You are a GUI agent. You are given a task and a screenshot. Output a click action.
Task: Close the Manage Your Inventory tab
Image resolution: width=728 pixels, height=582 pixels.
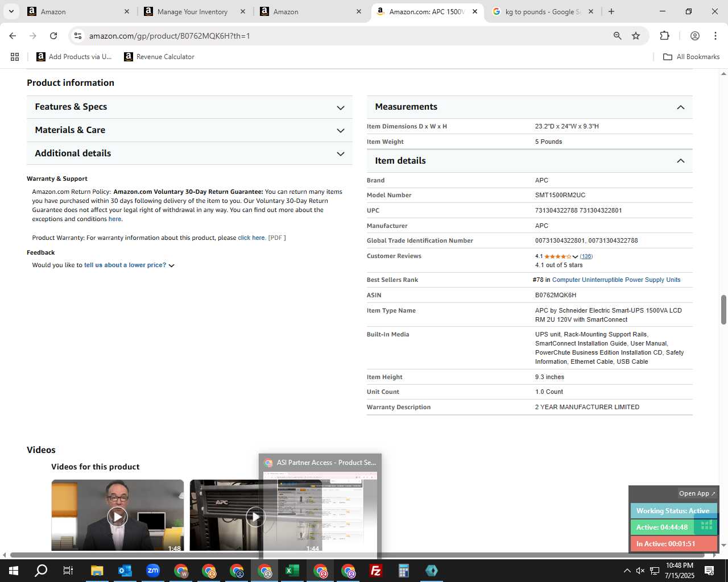click(243, 11)
